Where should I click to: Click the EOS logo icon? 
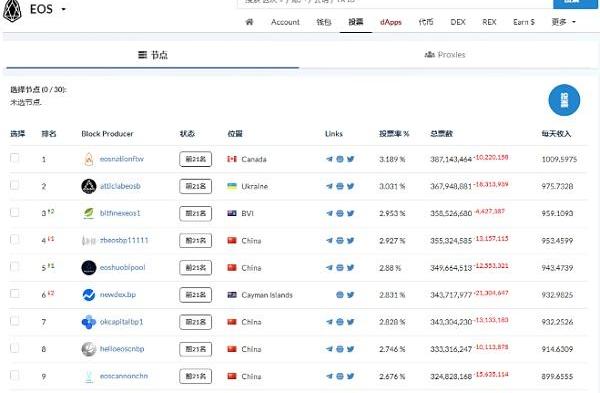pyautogui.click(x=12, y=10)
